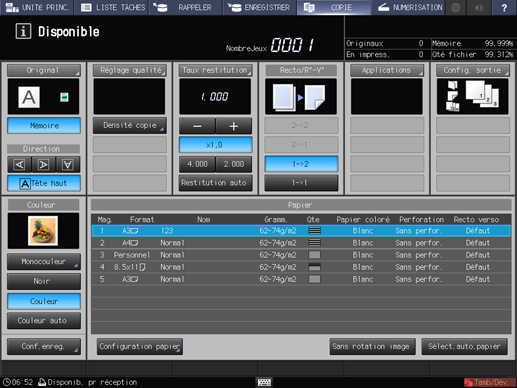Expand Réglage qualité settings

[130, 70]
